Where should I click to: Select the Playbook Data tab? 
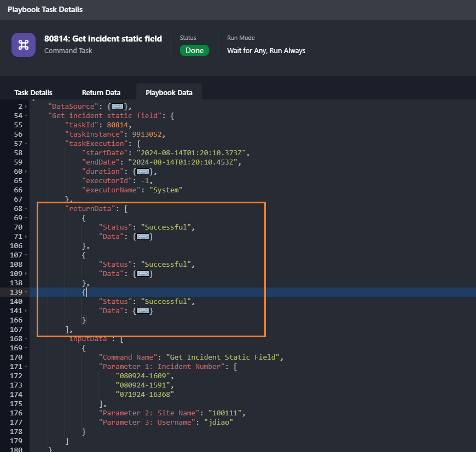coord(169,92)
